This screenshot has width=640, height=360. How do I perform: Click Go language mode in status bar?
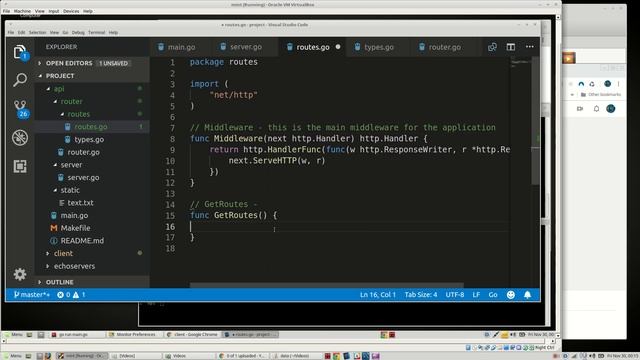coord(493,295)
